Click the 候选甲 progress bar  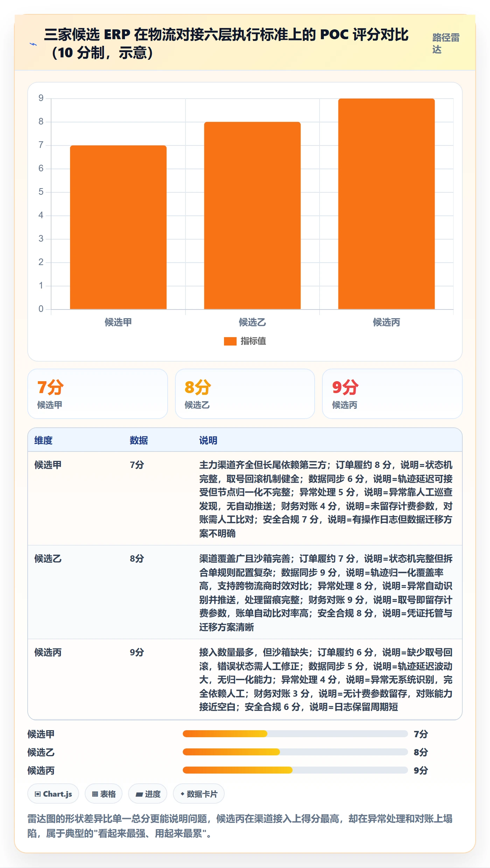[x=295, y=734]
